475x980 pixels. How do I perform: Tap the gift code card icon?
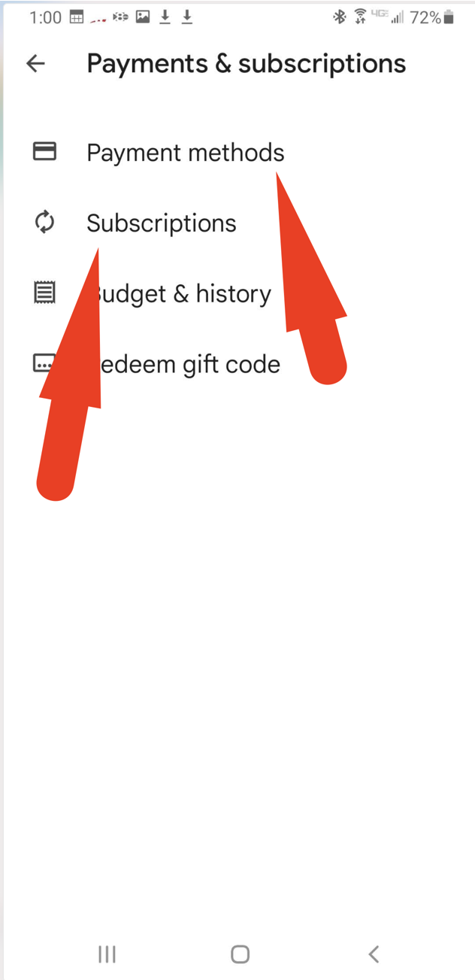coord(44,363)
